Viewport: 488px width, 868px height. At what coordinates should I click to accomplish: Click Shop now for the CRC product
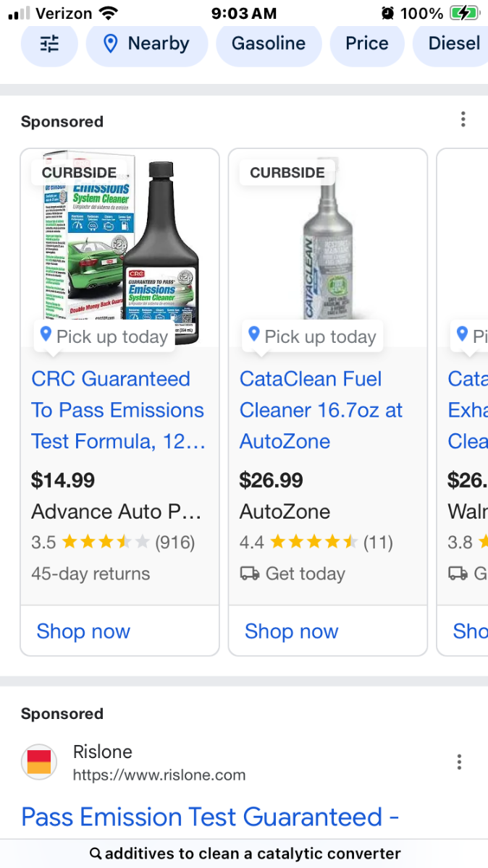pyautogui.click(x=83, y=631)
